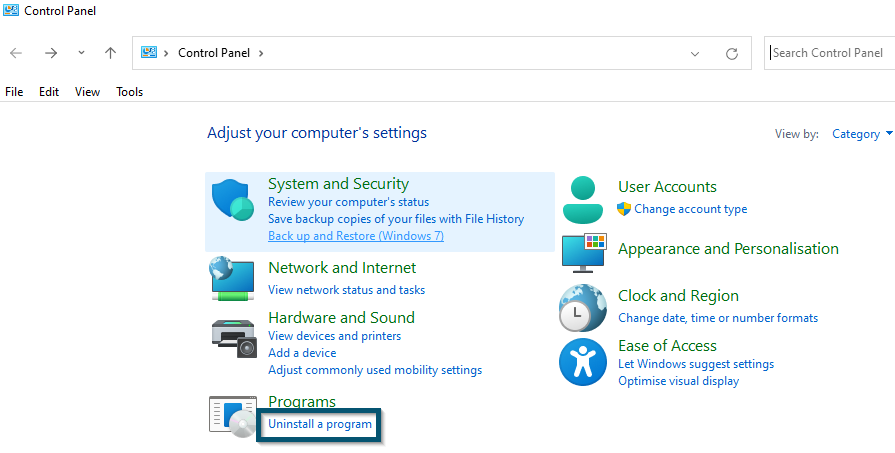
Task: Expand the address bar history dropdown
Action: (695, 54)
